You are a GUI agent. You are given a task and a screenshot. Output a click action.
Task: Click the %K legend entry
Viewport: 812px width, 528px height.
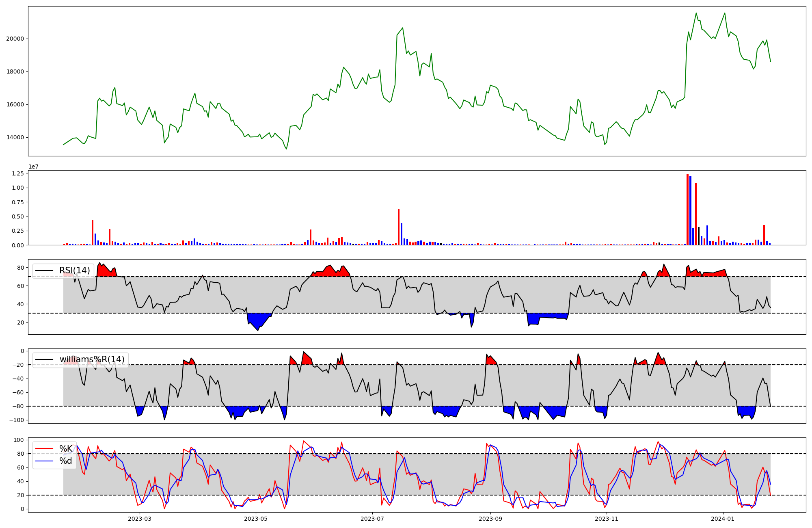coord(66,449)
